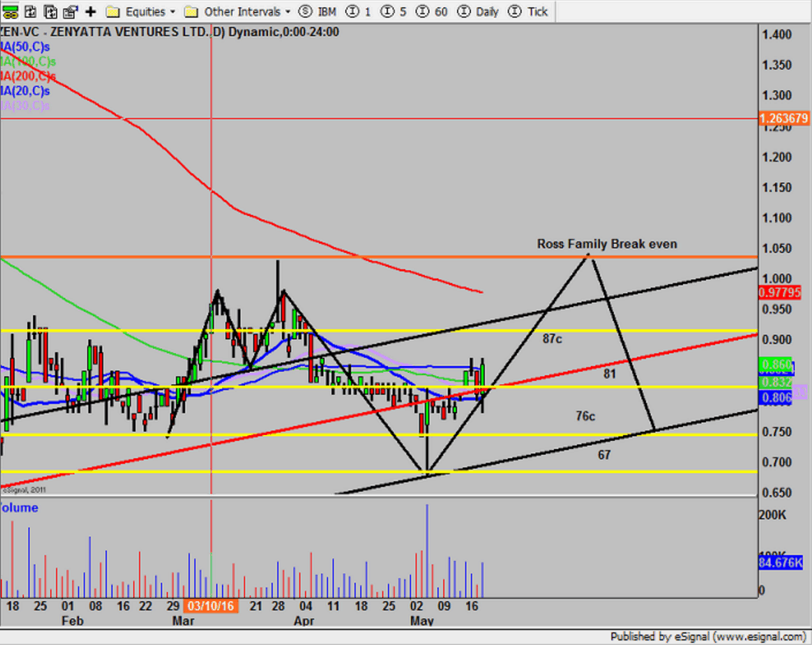Select the MA(50,C)s study label

25,47
